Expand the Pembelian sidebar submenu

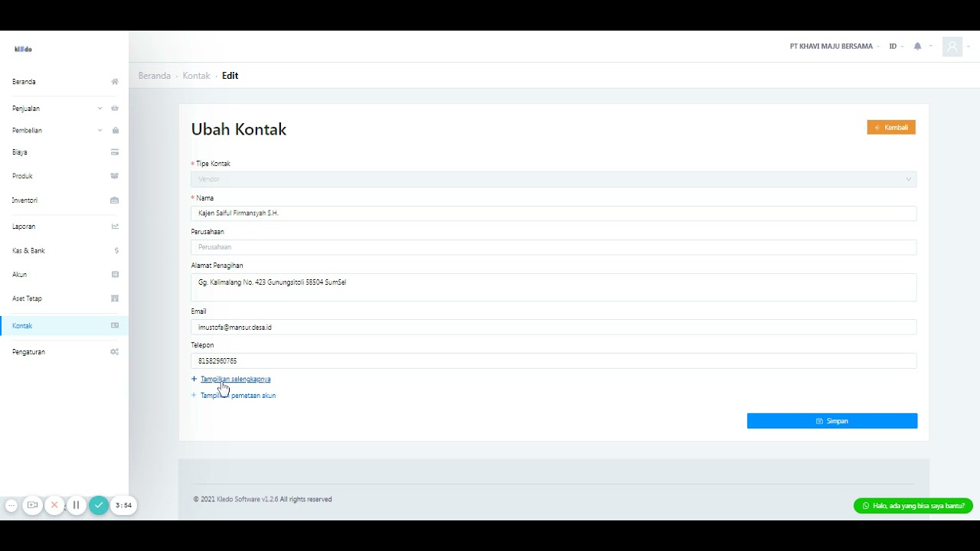pos(100,131)
